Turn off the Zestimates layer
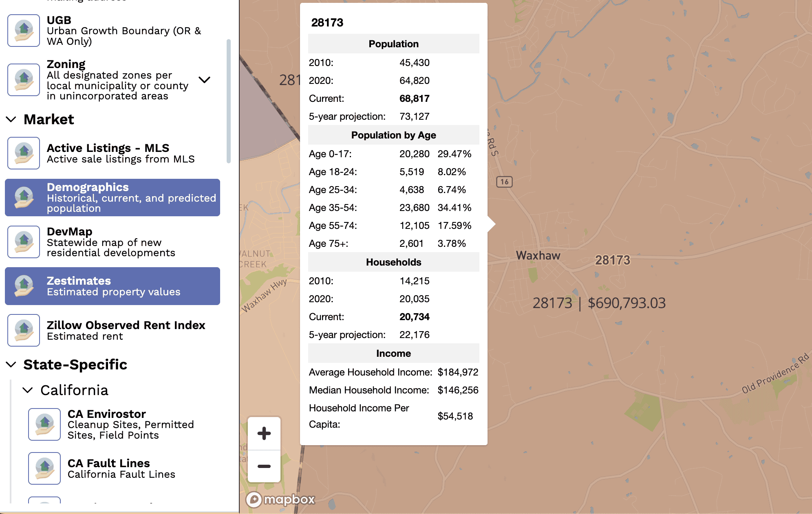Viewport: 812px width, 514px height. coord(113,286)
